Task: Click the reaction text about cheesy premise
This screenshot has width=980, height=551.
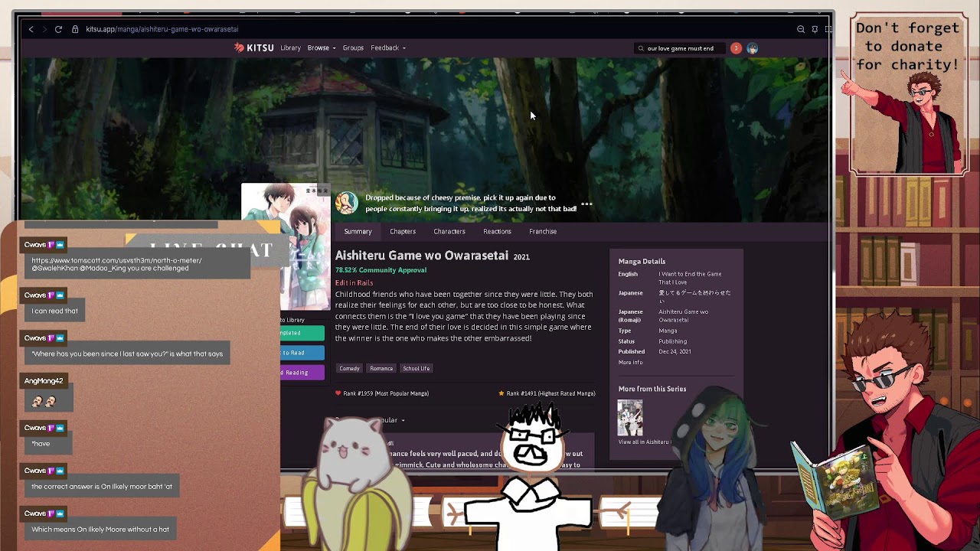Action: (x=471, y=203)
